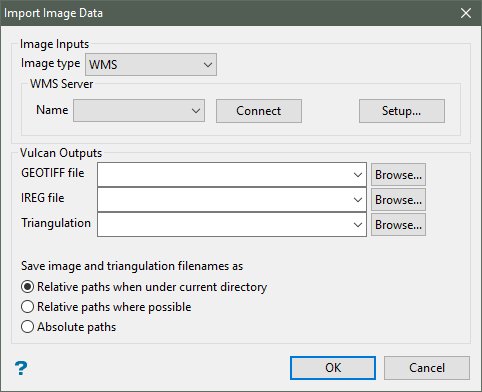482x392 pixels.
Task: Open the Image type WMS dropdown
Action: pos(151,64)
